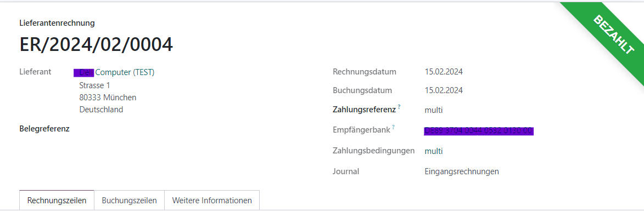Click the Lieferantenrechnung heading
644x212 pixels.
pyautogui.click(x=57, y=23)
